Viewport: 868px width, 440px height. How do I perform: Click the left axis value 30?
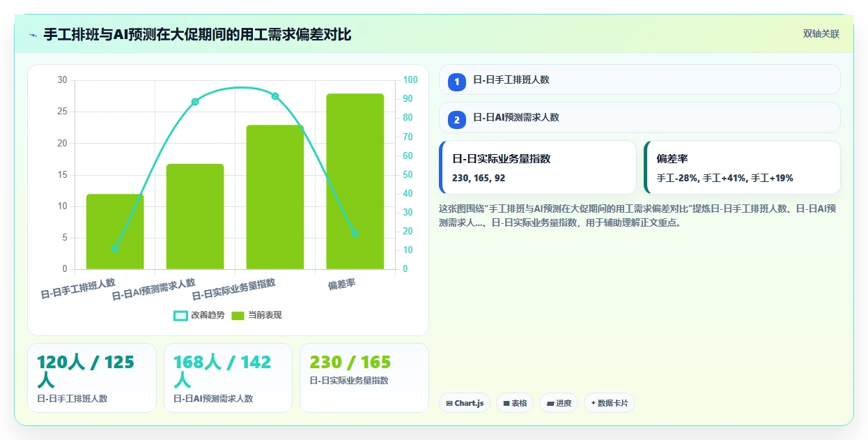pos(62,80)
